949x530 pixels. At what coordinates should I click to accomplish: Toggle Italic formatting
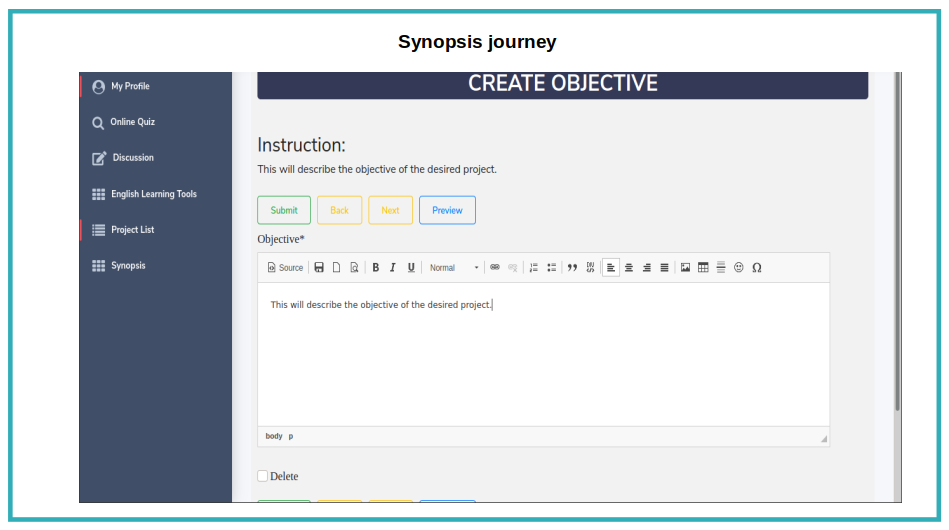click(x=393, y=267)
